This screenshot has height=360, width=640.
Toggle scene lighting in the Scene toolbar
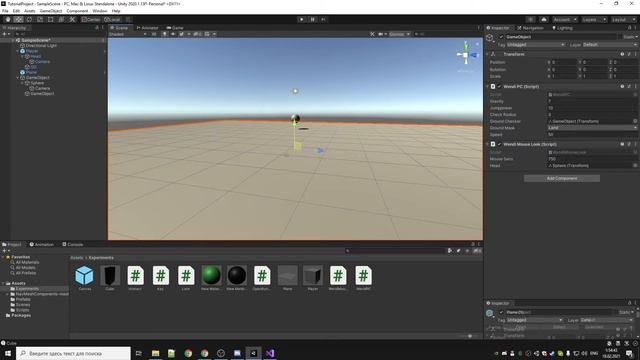(164, 34)
